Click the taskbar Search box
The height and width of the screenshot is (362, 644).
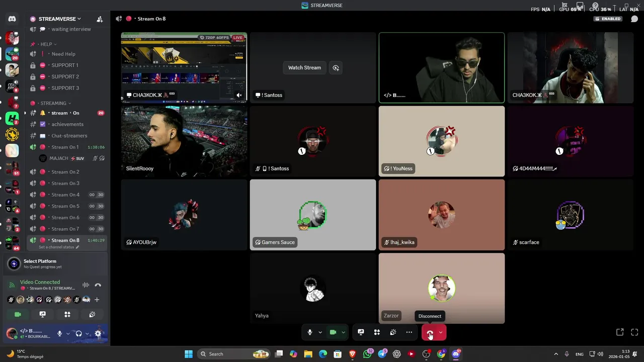click(x=234, y=354)
